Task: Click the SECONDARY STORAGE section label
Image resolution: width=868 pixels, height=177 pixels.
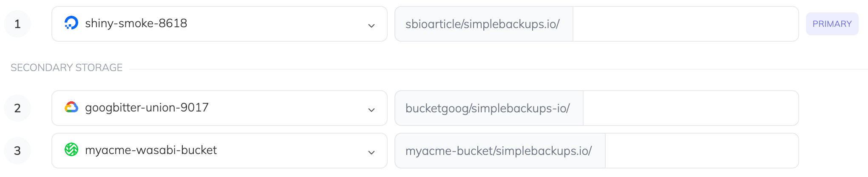Action: (66, 68)
